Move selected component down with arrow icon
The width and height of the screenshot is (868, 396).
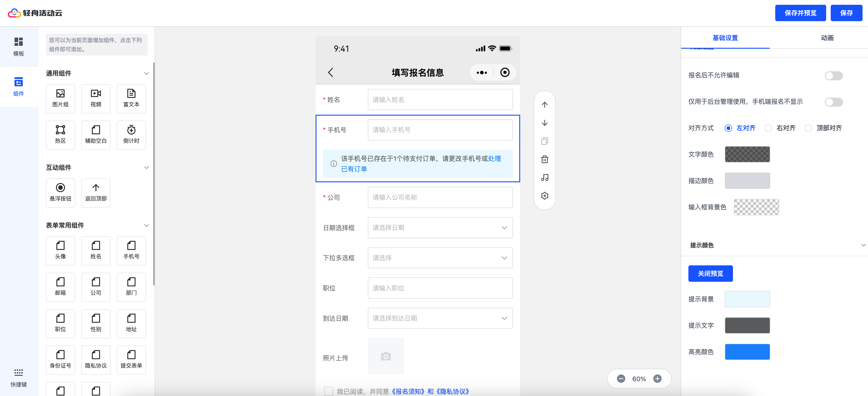pyautogui.click(x=544, y=123)
